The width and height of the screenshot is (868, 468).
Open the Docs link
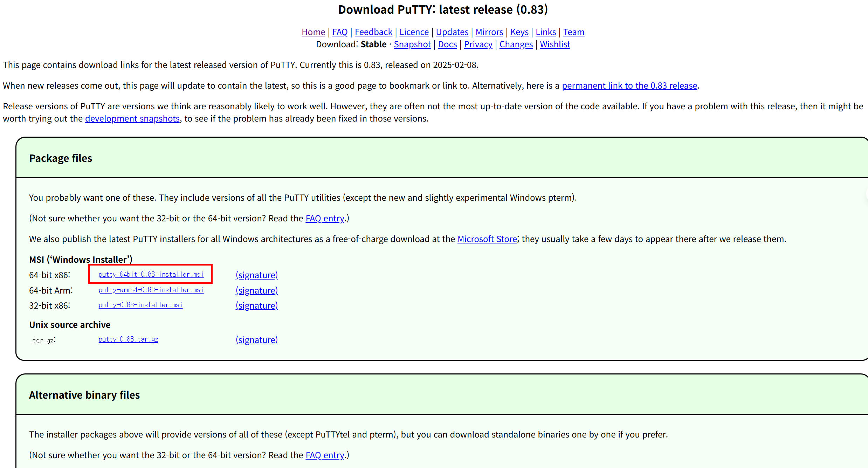tap(447, 44)
